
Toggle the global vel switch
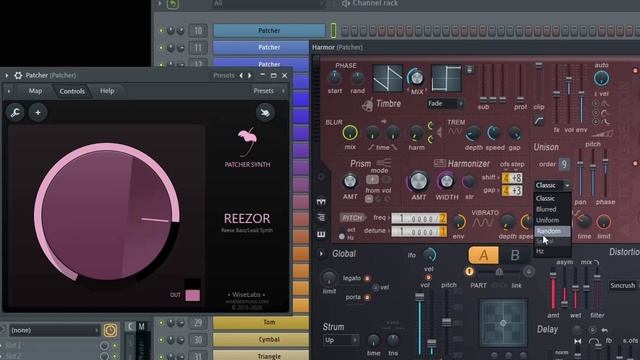376,287
